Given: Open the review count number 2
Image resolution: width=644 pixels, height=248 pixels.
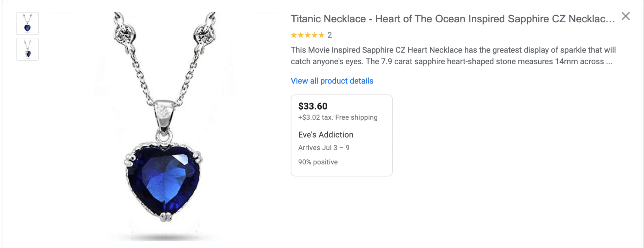Looking at the screenshot, I should tap(330, 35).
